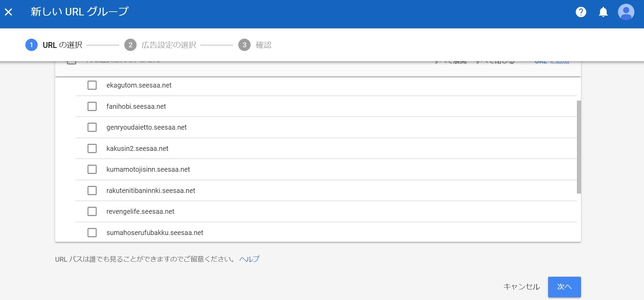The width and height of the screenshot is (644, 300).
Task: Go to step 2 広告設定の選択
Action: (x=160, y=45)
